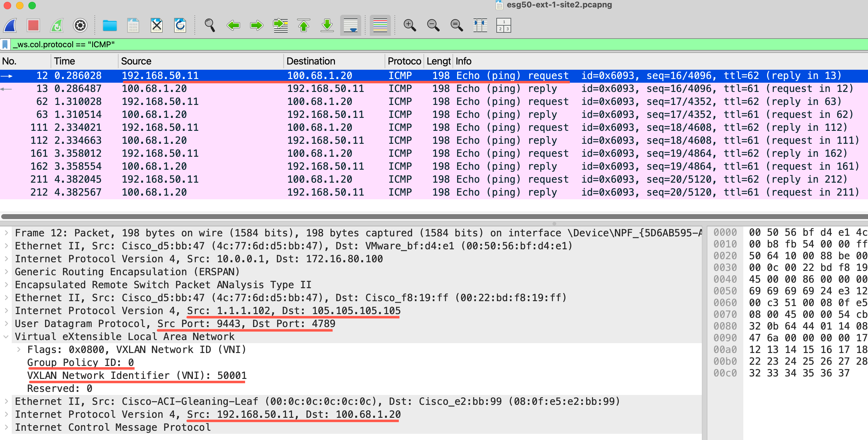Zoom out main window text
The height and width of the screenshot is (440, 868).
pyautogui.click(x=433, y=25)
